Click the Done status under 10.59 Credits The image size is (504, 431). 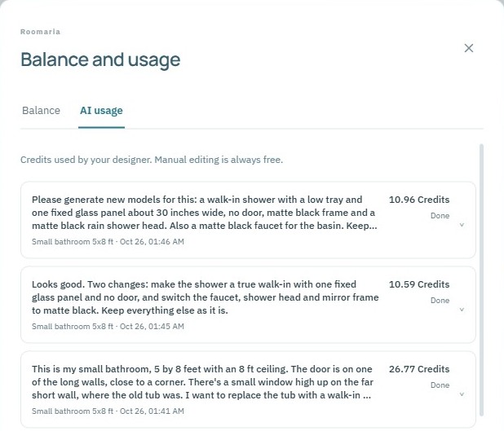click(x=440, y=301)
